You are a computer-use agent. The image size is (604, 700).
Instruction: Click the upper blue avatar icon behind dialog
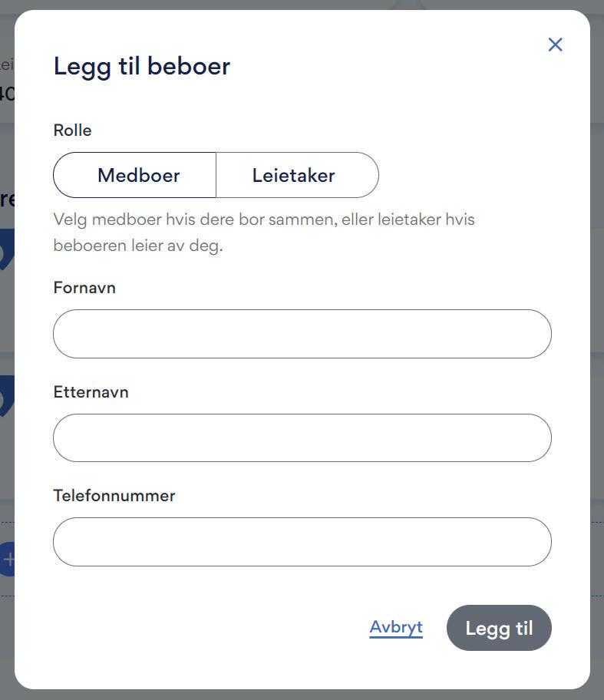[x=7, y=249]
